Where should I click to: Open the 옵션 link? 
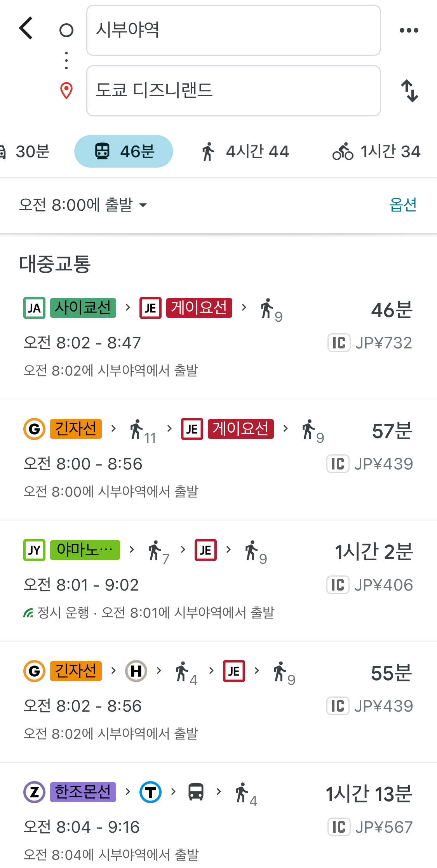403,205
